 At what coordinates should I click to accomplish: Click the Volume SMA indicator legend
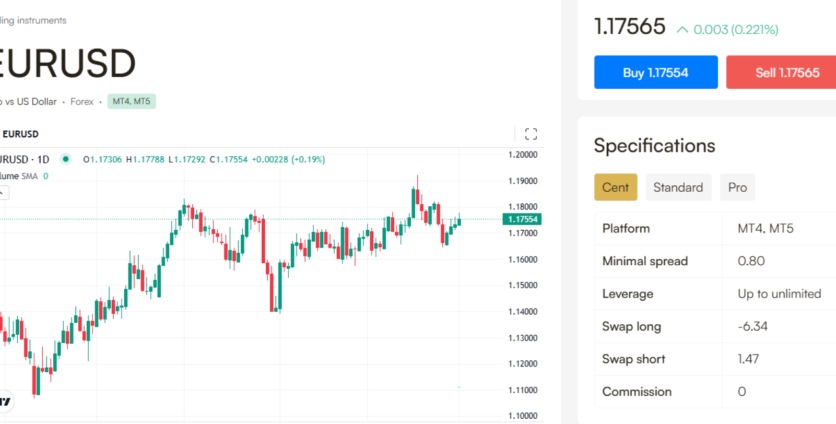(x=22, y=175)
